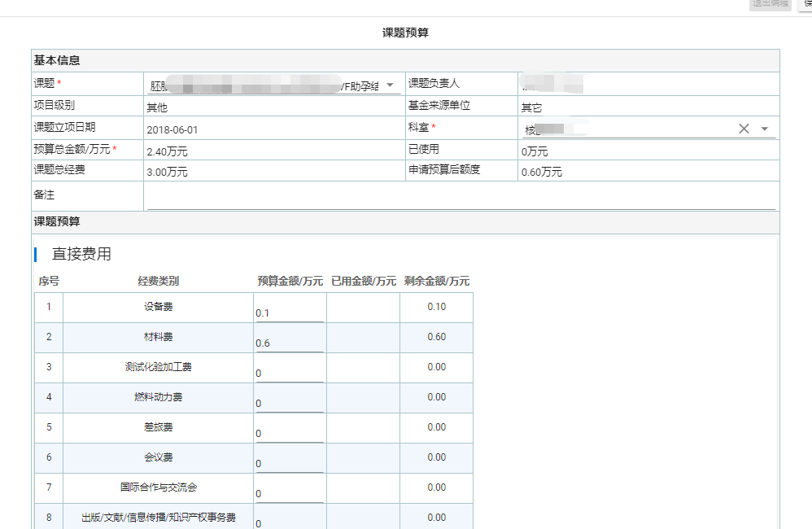Click the 预算总金额 value 2.40万元

167,151
